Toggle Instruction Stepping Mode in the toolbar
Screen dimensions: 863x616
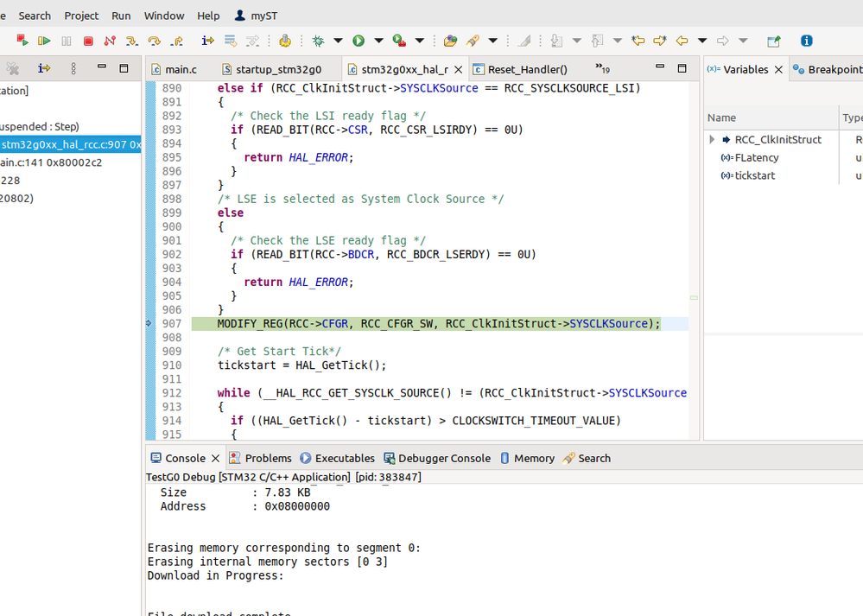coord(207,41)
